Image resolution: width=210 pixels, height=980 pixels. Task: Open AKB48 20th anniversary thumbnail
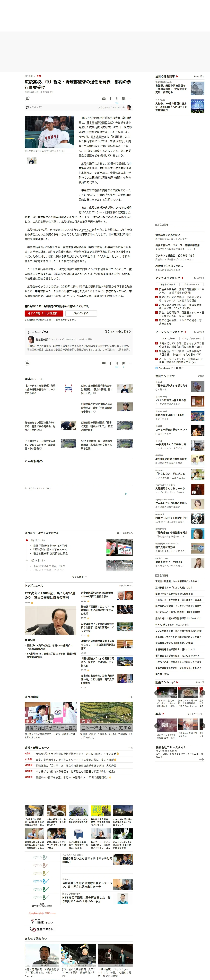coord(197,106)
